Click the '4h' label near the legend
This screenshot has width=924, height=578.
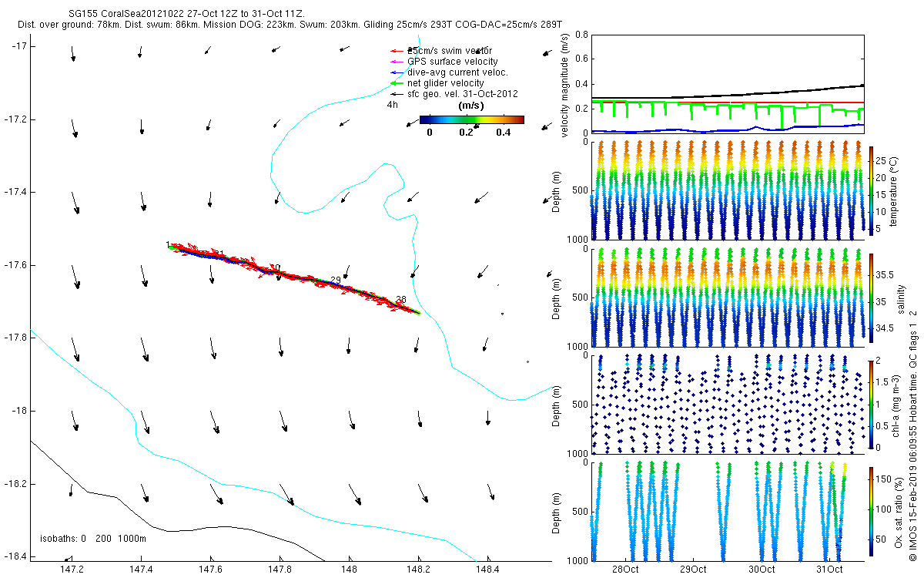(x=392, y=106)
